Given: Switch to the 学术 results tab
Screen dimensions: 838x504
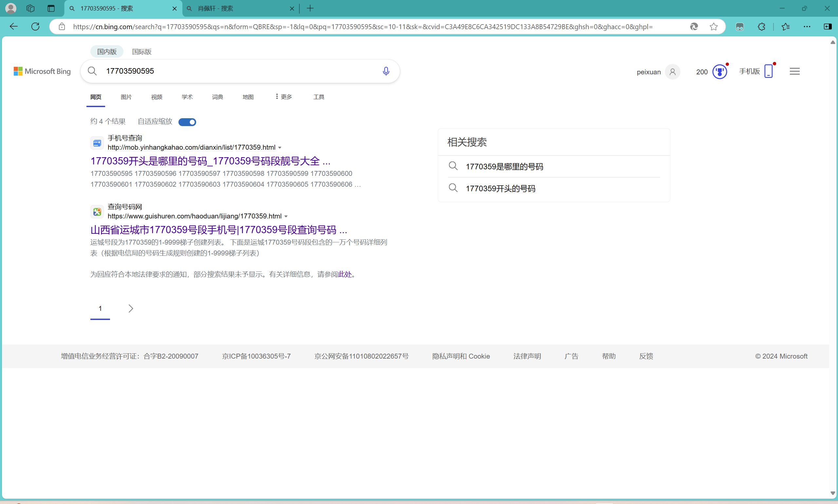Looking at the screenshot, I should coord(187,97).
